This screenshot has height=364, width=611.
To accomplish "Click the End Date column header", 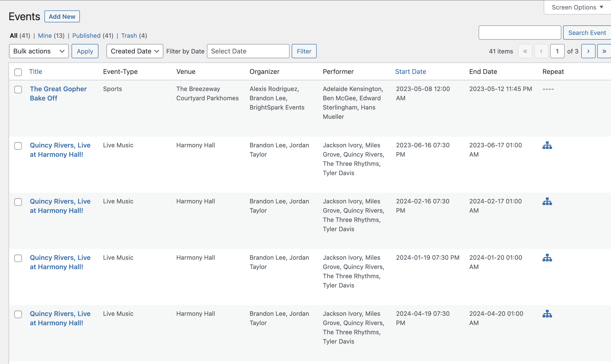I will coord(483,71).
